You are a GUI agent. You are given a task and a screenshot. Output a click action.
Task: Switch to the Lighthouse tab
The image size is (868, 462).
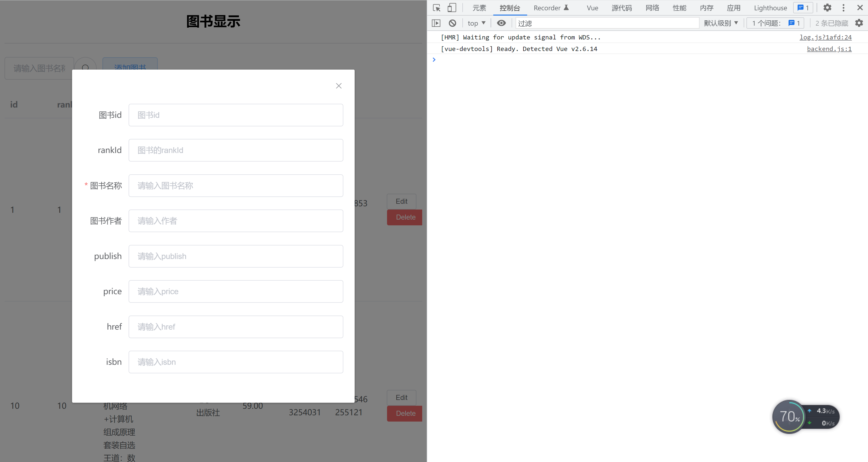[x=770, y=8]
